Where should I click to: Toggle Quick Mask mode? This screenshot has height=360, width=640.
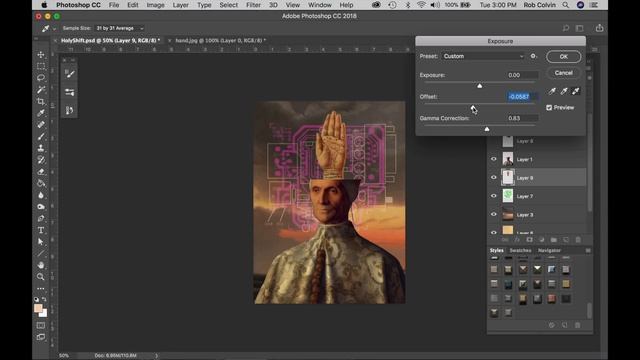41,326
